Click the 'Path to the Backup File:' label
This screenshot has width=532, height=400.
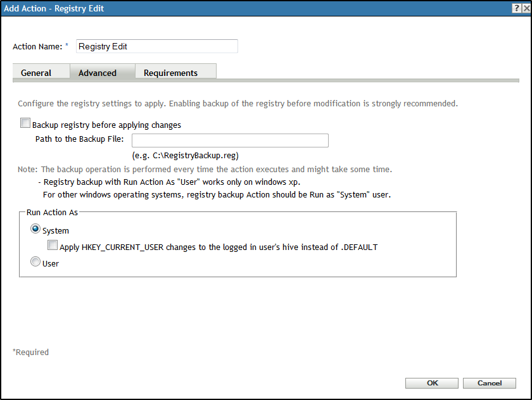79,139
